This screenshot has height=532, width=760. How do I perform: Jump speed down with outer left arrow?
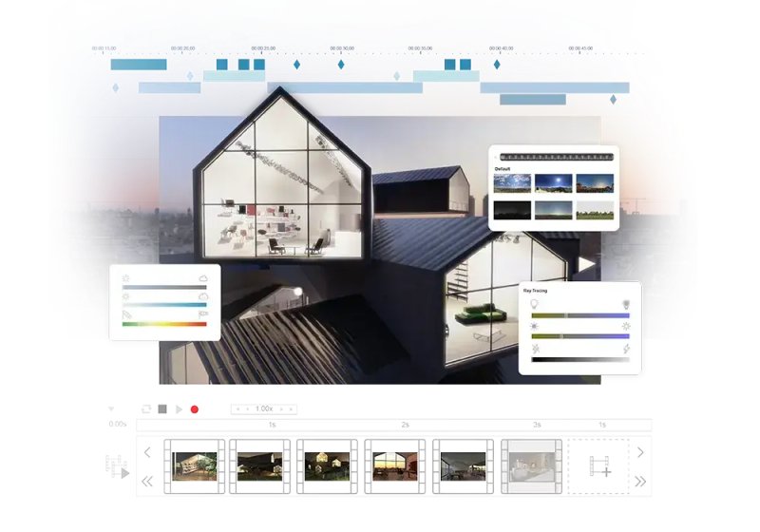tap(237, 408)
